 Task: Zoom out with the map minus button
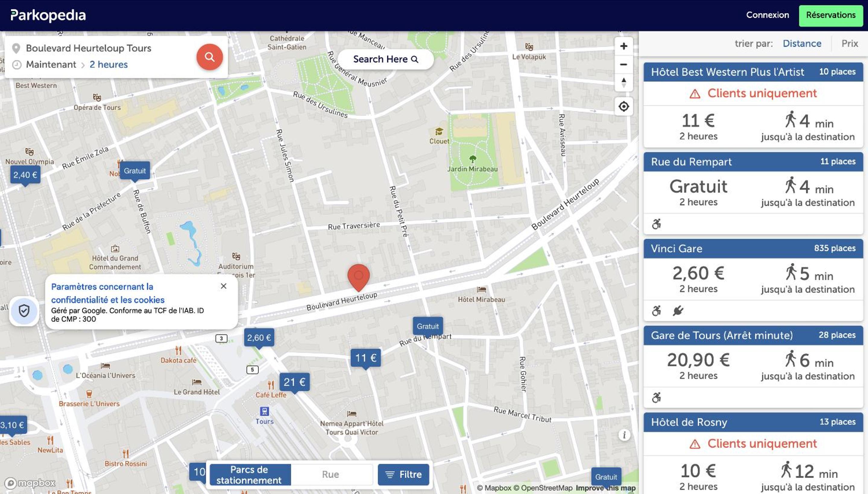[x=623, y=65]
